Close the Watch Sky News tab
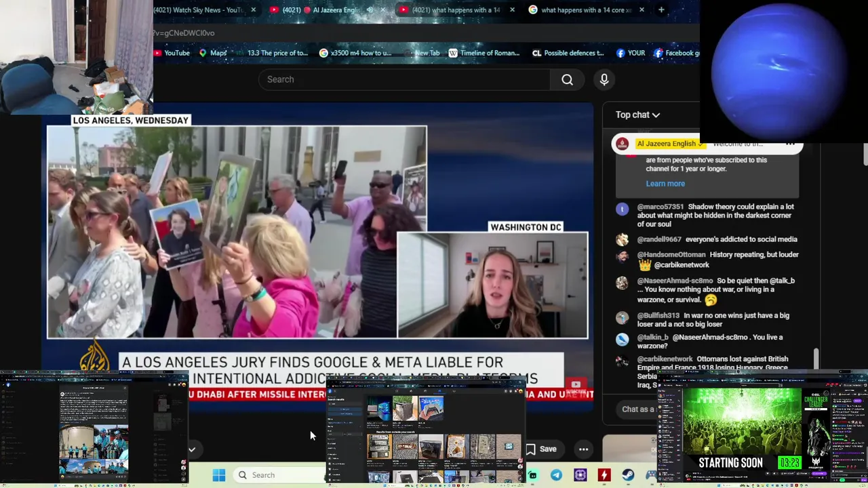The width and height of the screenshot is (868, 488). click(x=254, y=10)
